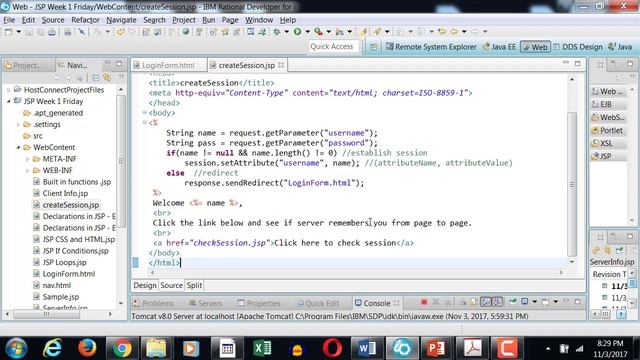
Task: Click Link with Editor in Project Explorer
Action: [107, 77]
